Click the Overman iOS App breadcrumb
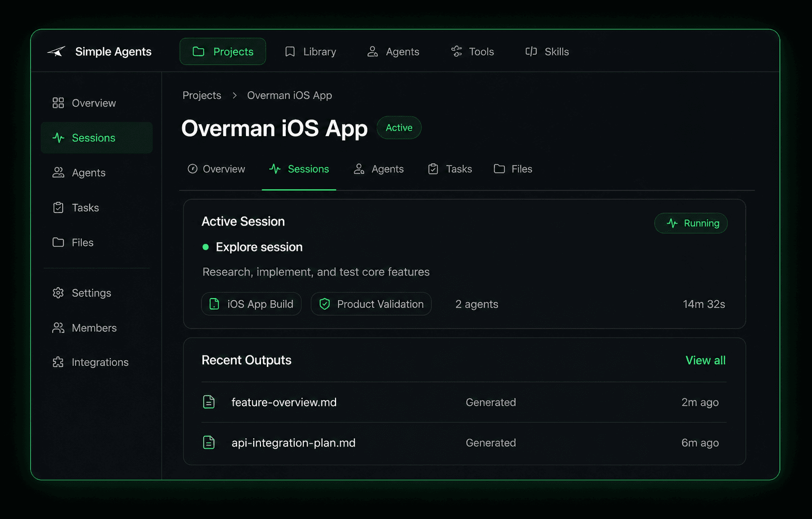812x519 pixels. [x=289, y=95]
